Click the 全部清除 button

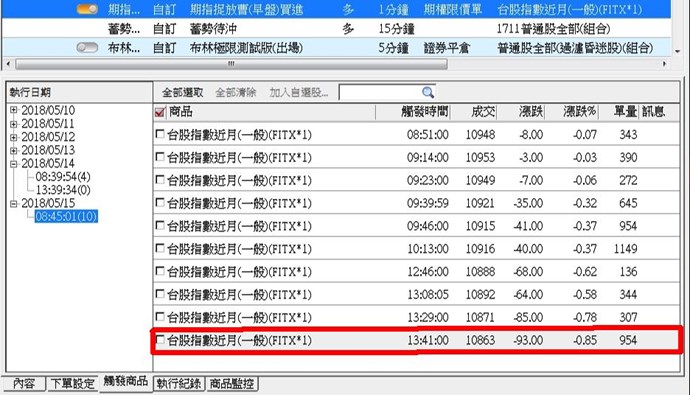[x=235, y=93]
